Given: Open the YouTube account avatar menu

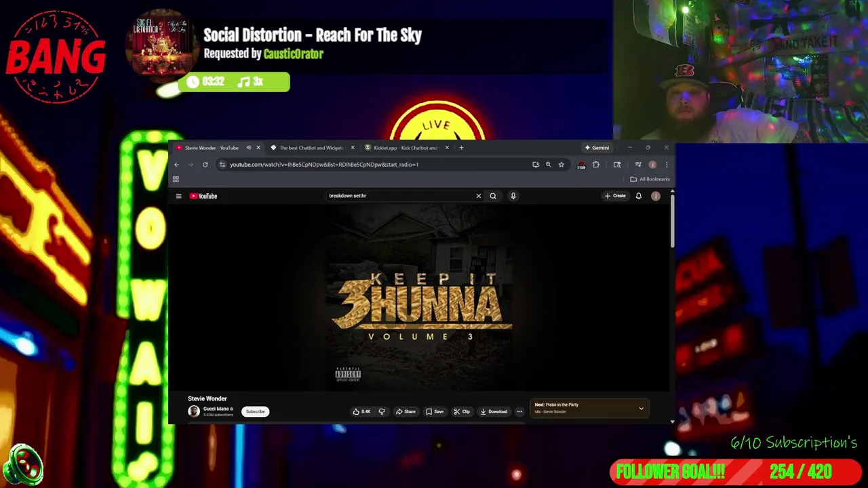Looking at the screenshot, I should [x=656, y=196].
